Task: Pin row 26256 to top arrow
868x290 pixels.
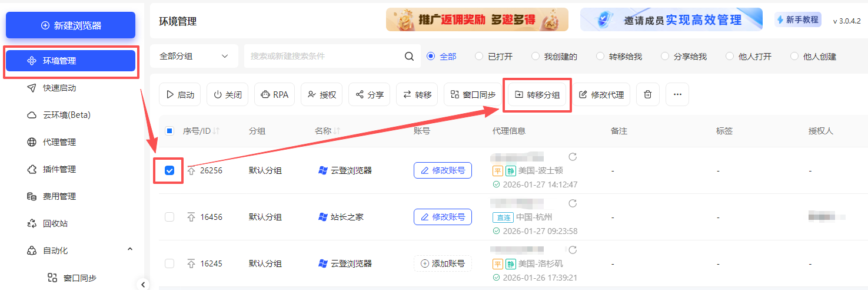Action: pyautogui.click(x=191, y=170)
